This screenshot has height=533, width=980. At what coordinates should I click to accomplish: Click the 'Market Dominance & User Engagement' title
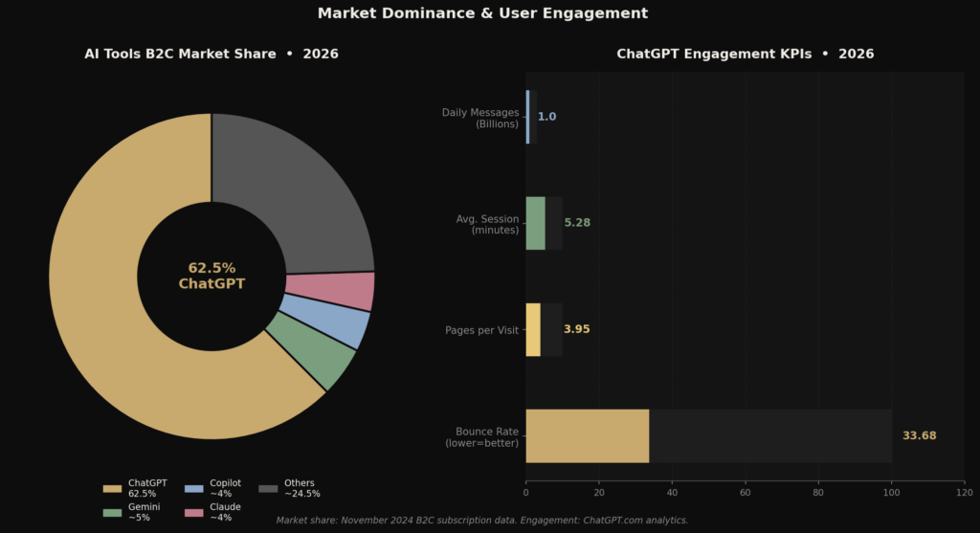tap(482, 13)
